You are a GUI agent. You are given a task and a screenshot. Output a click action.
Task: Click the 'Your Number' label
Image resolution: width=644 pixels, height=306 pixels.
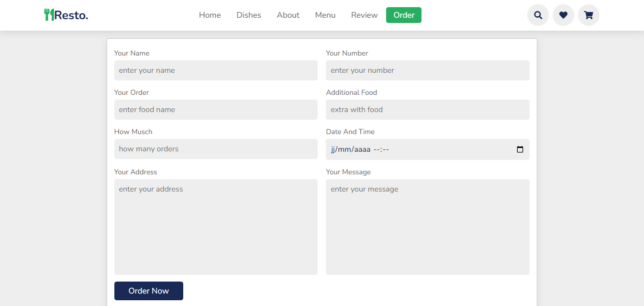(347, 53)
